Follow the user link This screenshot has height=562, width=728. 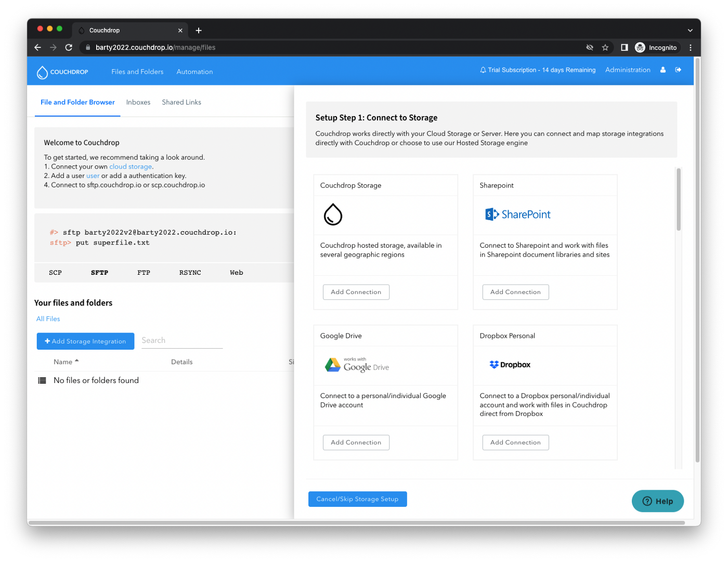(93, 176)
